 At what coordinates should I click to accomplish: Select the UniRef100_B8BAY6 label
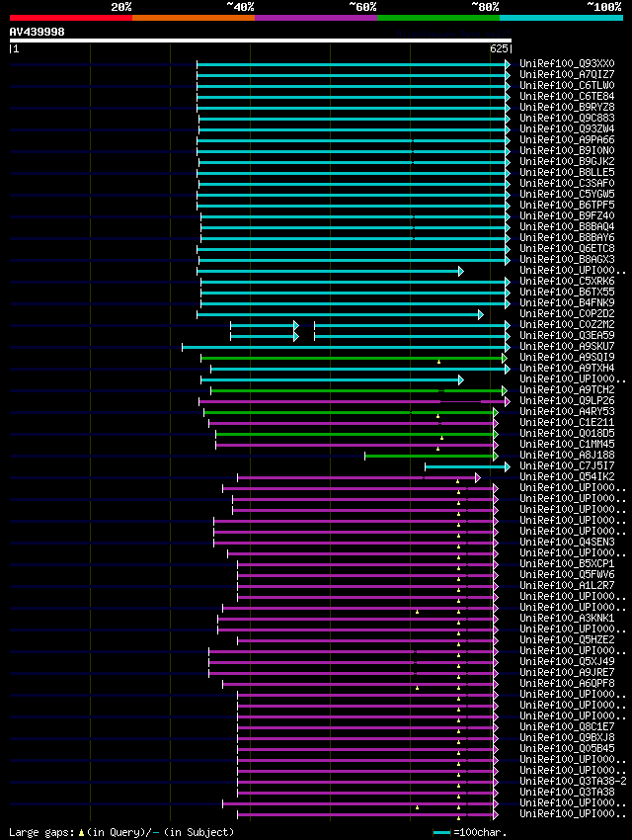[567, 237]
